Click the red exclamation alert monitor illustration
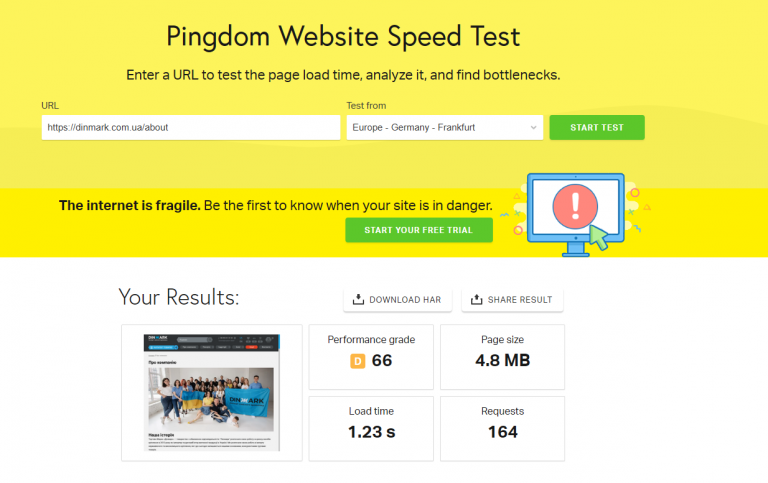 click(576, 214)
